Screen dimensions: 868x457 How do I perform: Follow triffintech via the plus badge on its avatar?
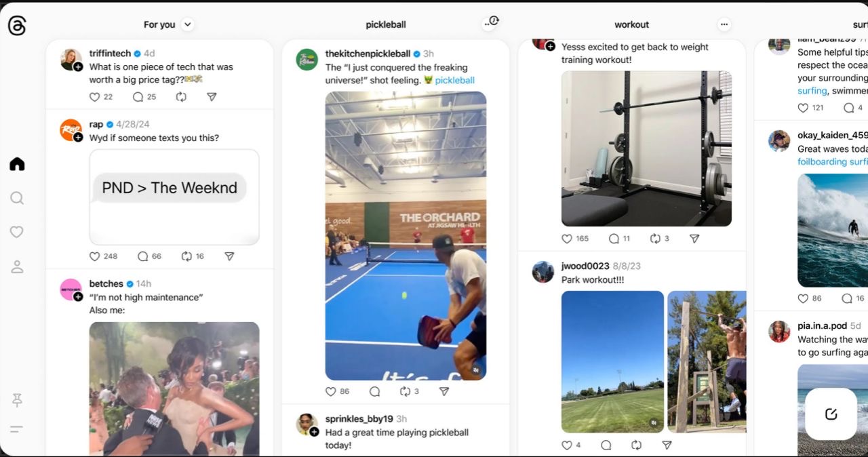(x=78, y=66)
